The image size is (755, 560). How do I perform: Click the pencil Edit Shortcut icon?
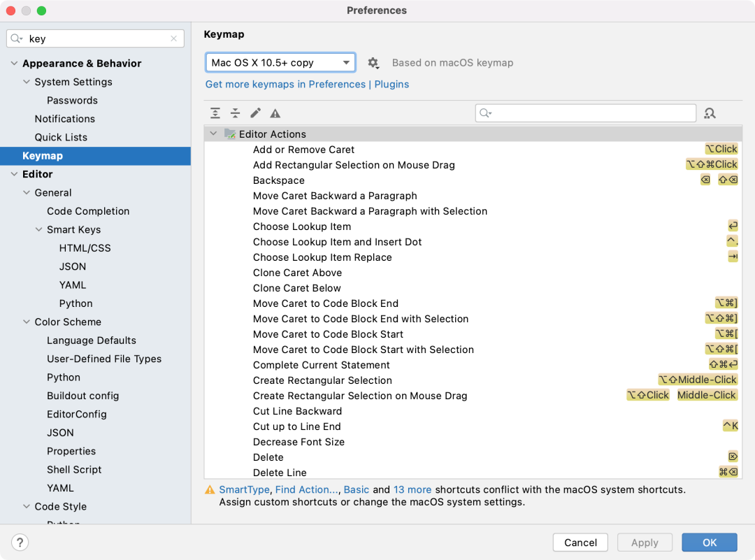256,113
